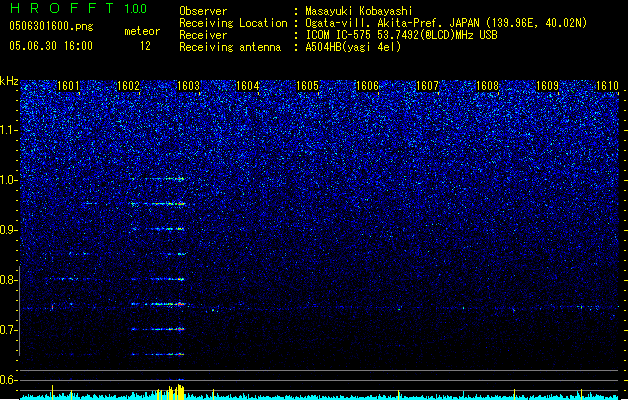Click the 1605 time marker
The height and width of the screenshot is (400, 629).
307,86
